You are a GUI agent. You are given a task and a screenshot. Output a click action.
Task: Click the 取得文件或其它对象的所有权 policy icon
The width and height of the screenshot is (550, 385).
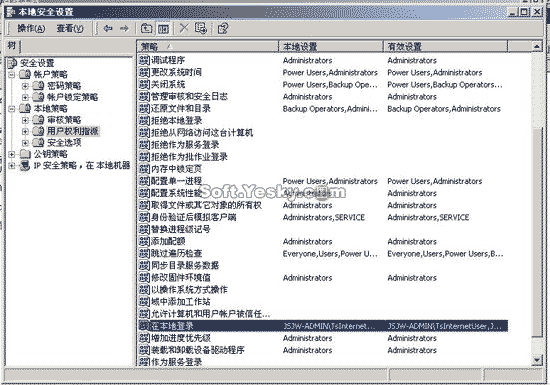145,205
